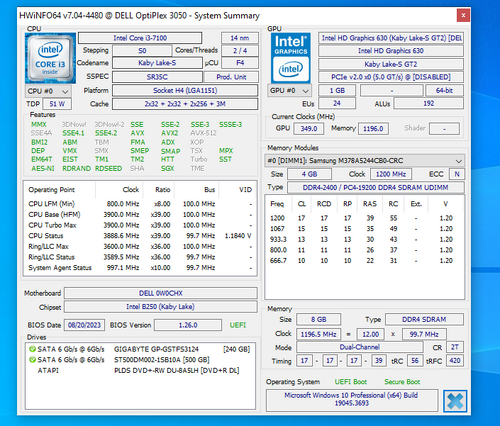This screenshot has width=500, height=426.
Task: Click the BIOS Date 08/20/2023 field
Action: 84,325
